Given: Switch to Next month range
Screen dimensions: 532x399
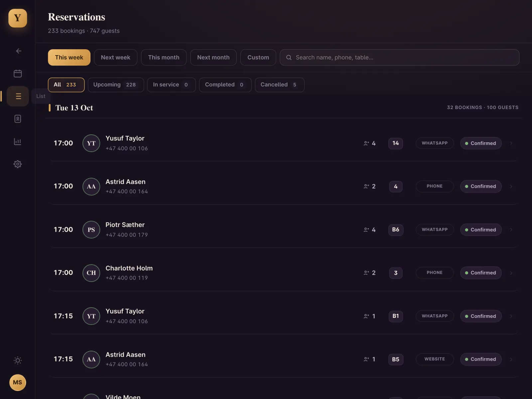Looking at the screenshot, I should pos(213,58).
